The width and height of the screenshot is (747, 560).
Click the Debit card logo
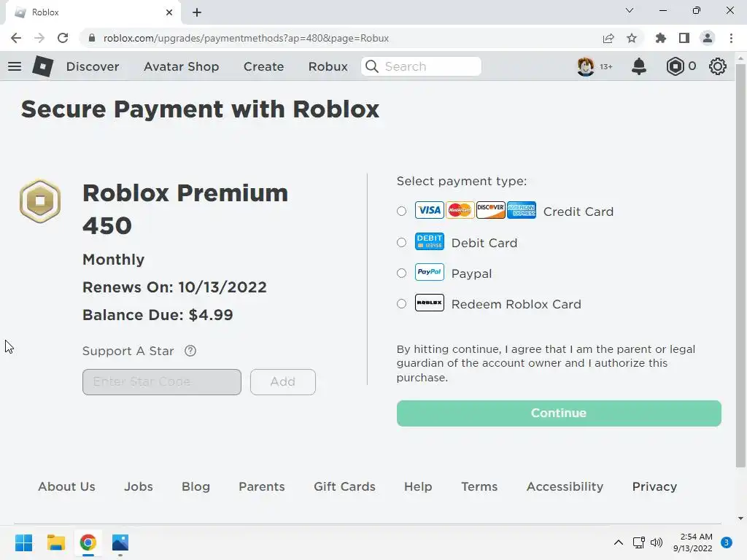point(429,241)
